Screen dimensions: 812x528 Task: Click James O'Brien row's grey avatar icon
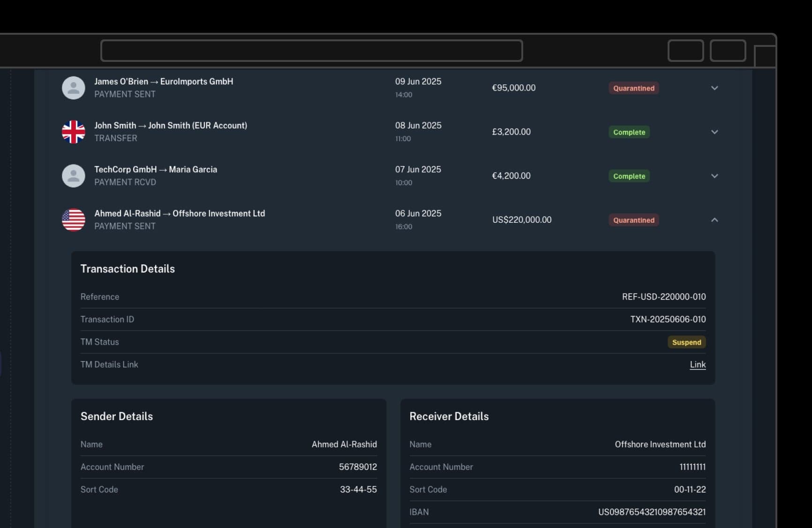(x=74, y=88)
